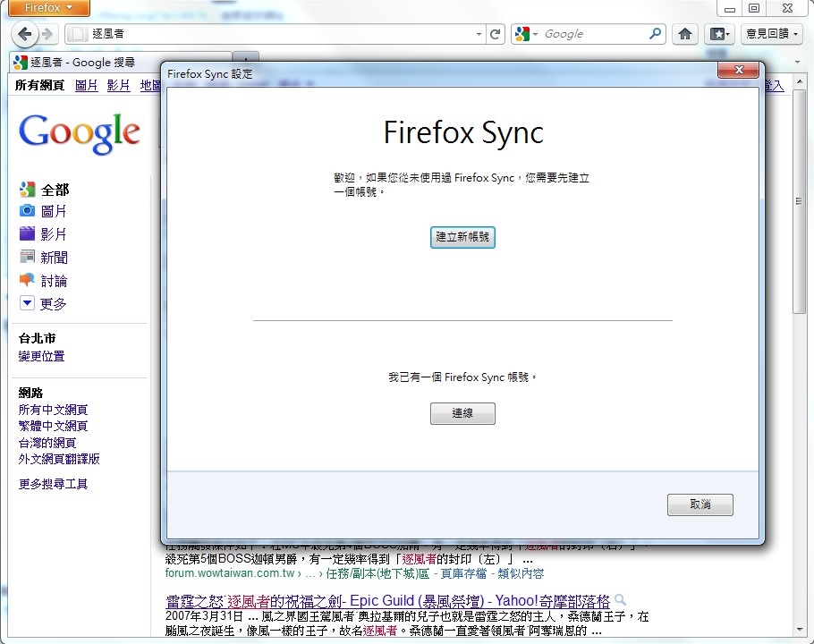Image resolution: width=814 pixels, height=644 pixels.
Task: Select the 逐風者 - Google 搜尋 tab
Action: [x=119, y=63]
